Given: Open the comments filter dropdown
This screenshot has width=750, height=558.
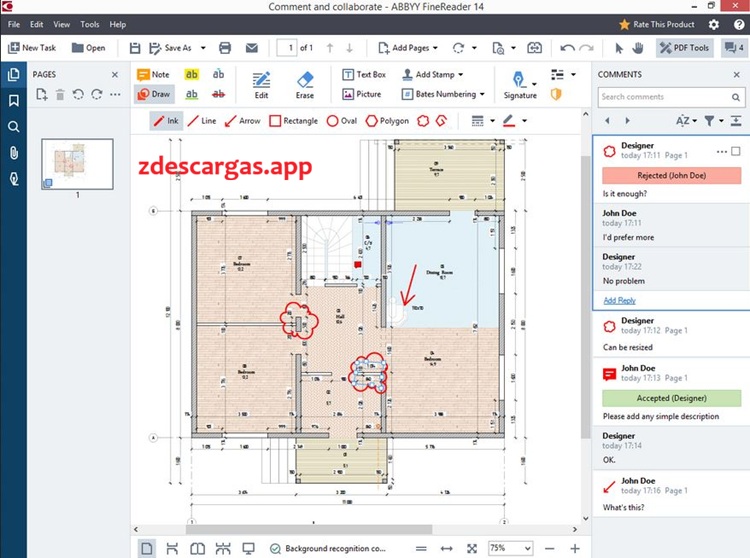Looking at the screenshot, I should [x=714, y=120].
